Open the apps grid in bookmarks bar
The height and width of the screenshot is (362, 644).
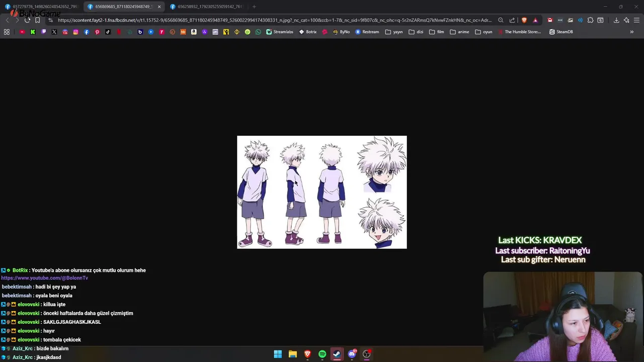(7, 32)
